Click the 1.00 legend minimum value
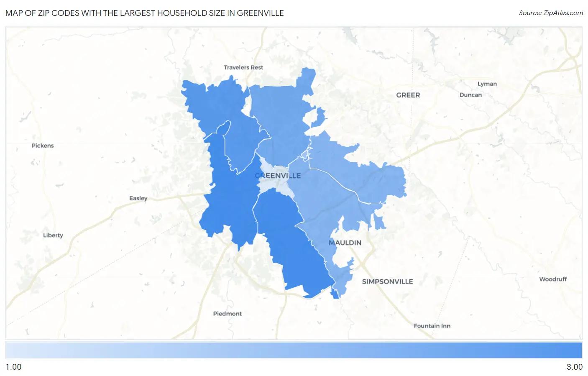 tap(13, 367)
